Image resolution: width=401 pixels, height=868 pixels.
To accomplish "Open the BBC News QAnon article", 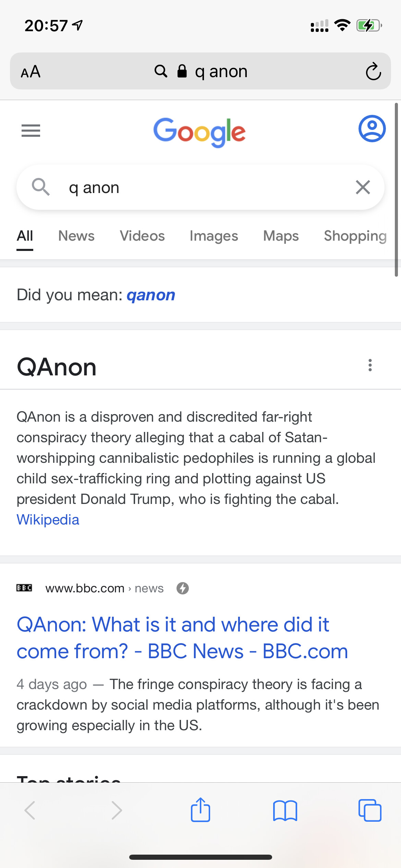I will coord(182,638).
